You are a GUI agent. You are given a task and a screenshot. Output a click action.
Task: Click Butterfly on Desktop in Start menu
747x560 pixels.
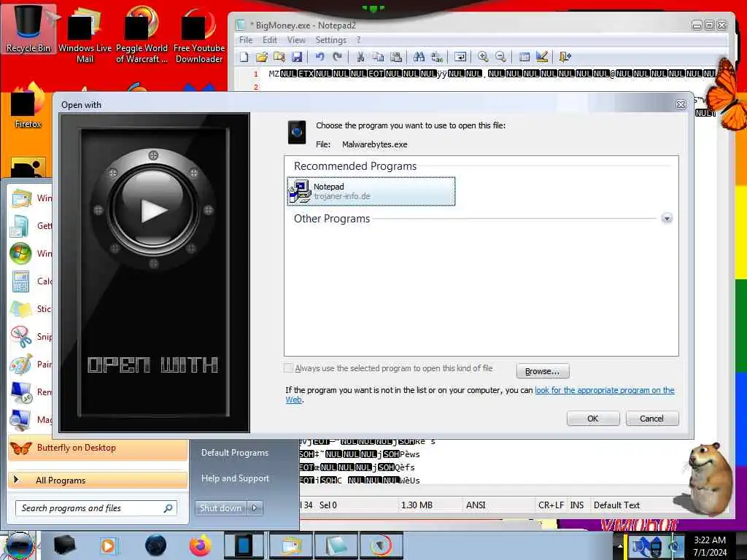tap(97, 448)
